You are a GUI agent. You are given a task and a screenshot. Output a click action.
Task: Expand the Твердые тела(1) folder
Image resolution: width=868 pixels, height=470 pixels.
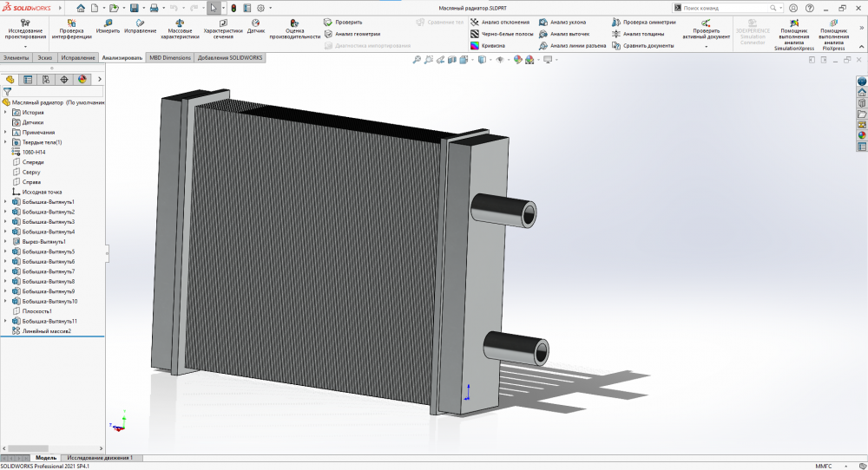pos(5,142)
